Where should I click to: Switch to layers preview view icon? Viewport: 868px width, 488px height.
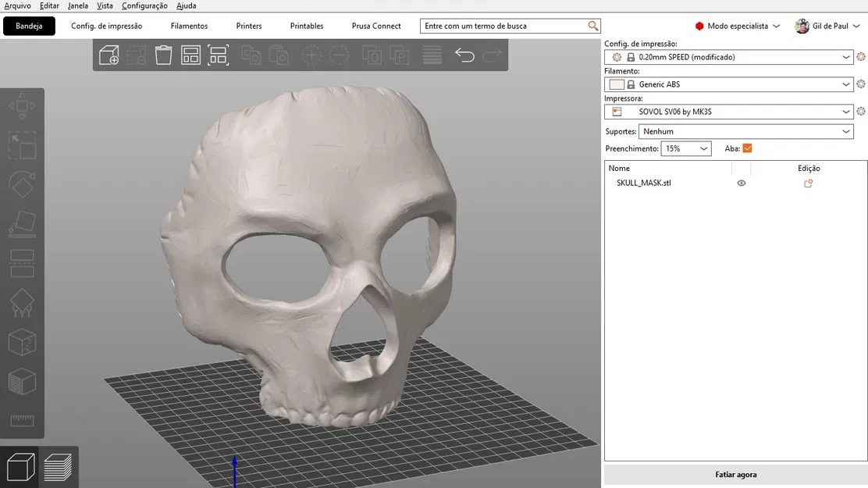tap(59, 467)
